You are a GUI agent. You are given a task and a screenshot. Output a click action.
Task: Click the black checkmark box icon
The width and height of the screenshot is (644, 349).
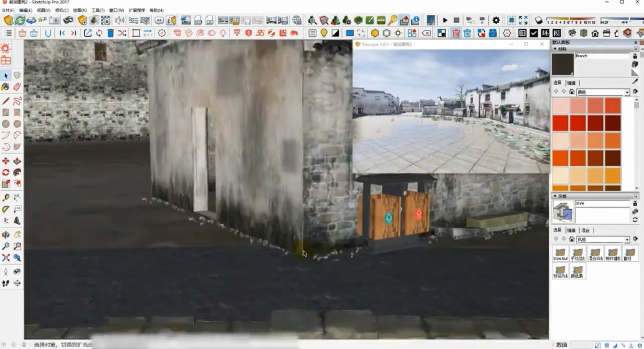(534, 33)
